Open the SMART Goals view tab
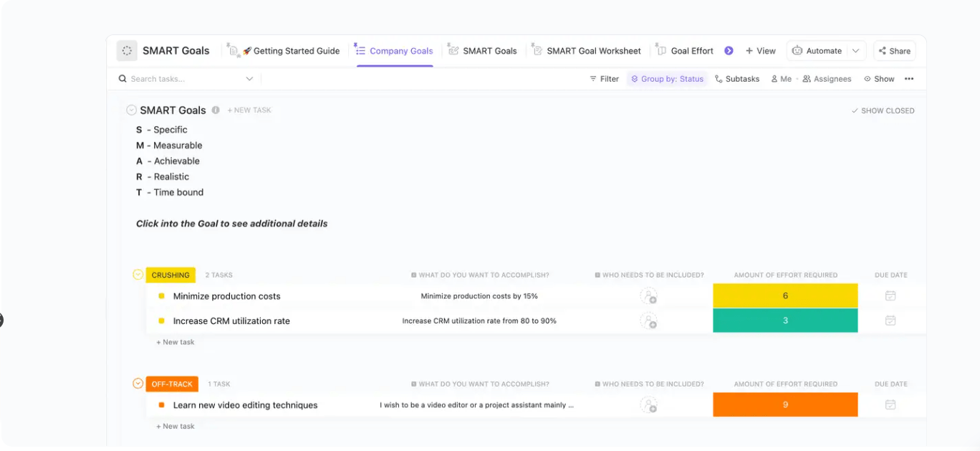This screenshot has width=980, height=451. (482, 51)
